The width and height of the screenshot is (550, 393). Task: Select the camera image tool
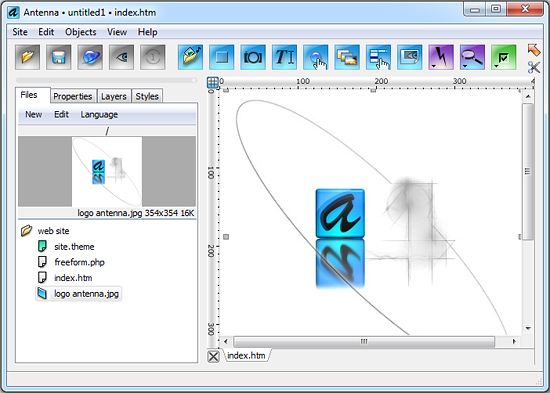(x=253, y=57)
